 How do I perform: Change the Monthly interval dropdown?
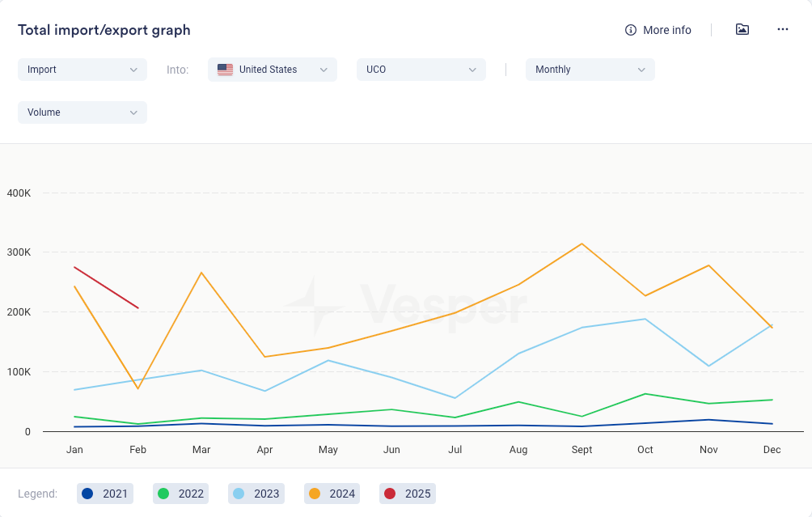(x=590, y=70)
